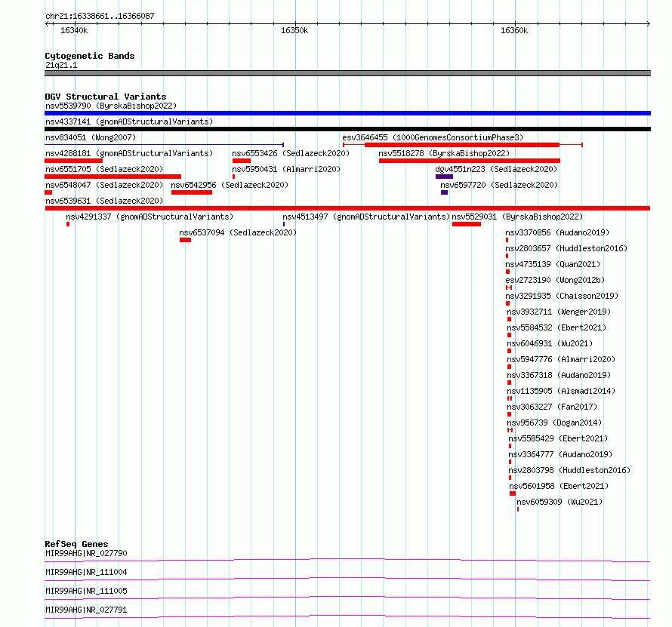672x627 pixels.
Task: Open nsv5950431 (Almarri2020) label
Action: coord(286,169)
